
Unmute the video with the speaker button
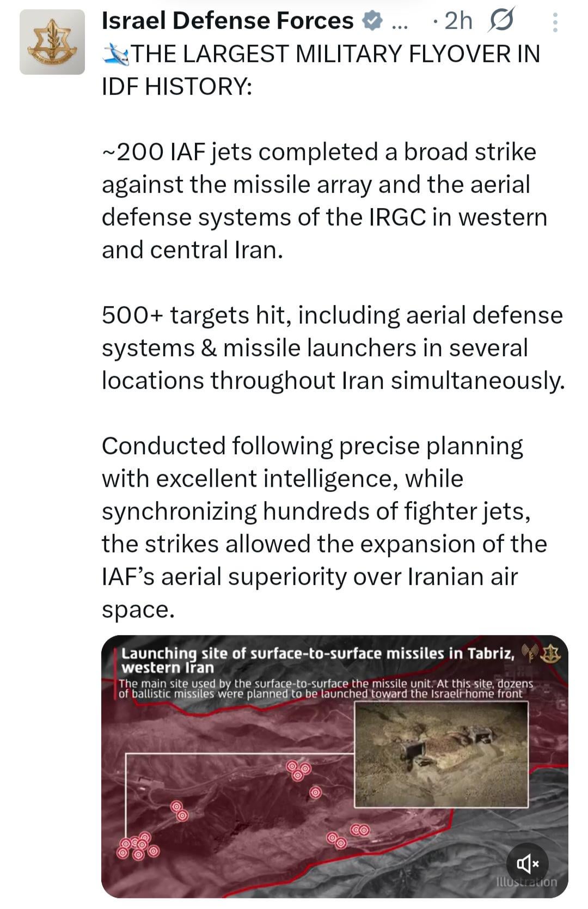click(527, 863)
